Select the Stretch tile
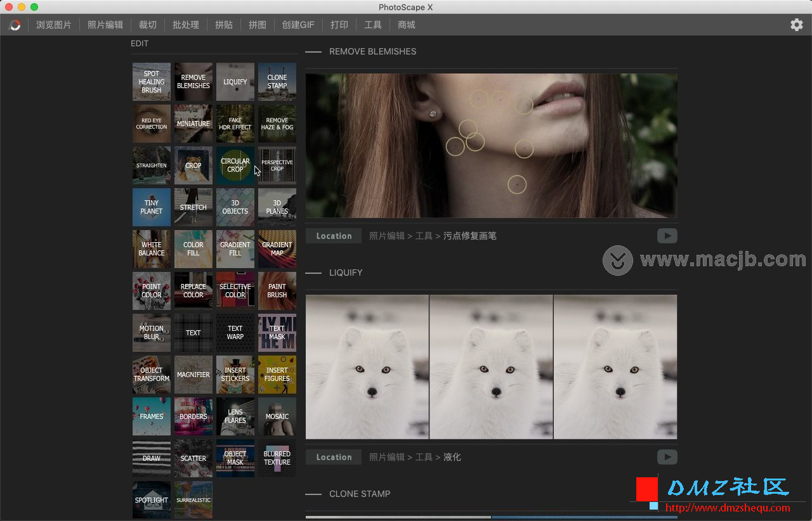 click(193, 207)
